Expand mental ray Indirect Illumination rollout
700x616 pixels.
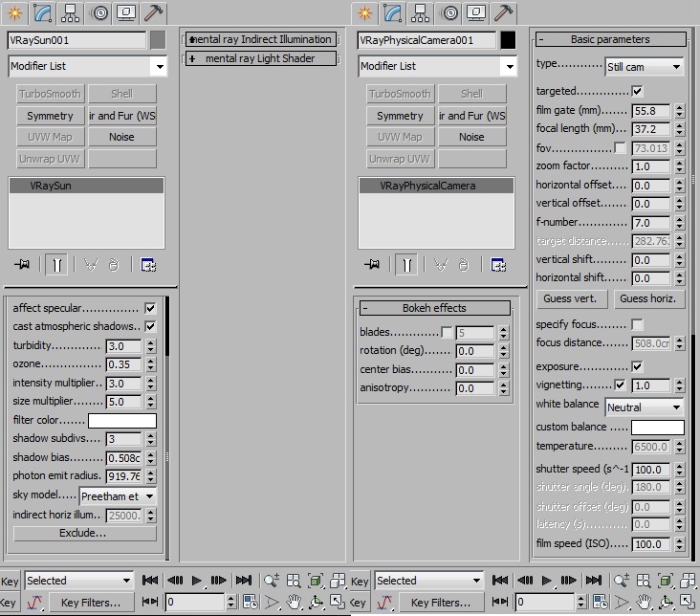(x=261, y=39)
